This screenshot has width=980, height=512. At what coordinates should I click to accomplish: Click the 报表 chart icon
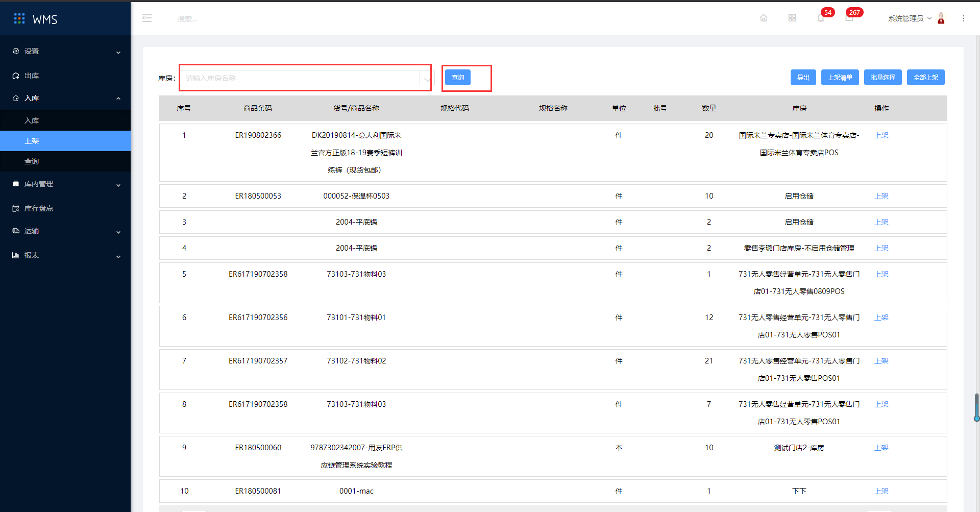16,255
